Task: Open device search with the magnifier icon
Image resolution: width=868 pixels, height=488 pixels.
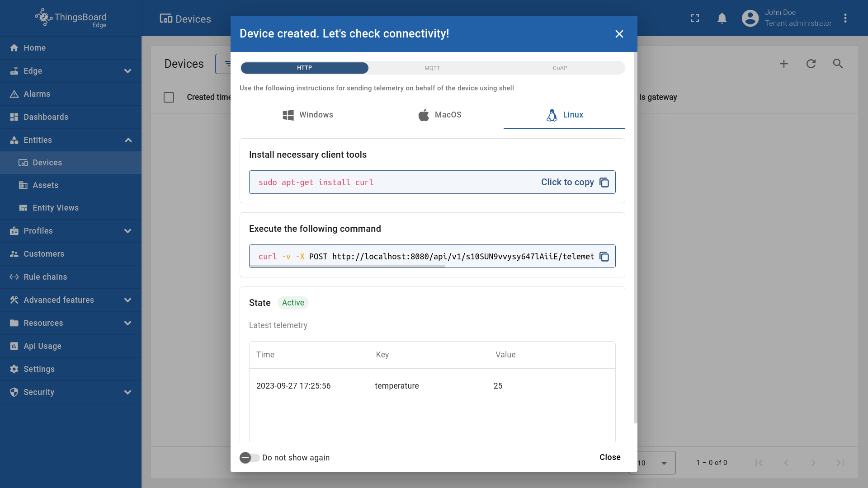Action: 838,64
